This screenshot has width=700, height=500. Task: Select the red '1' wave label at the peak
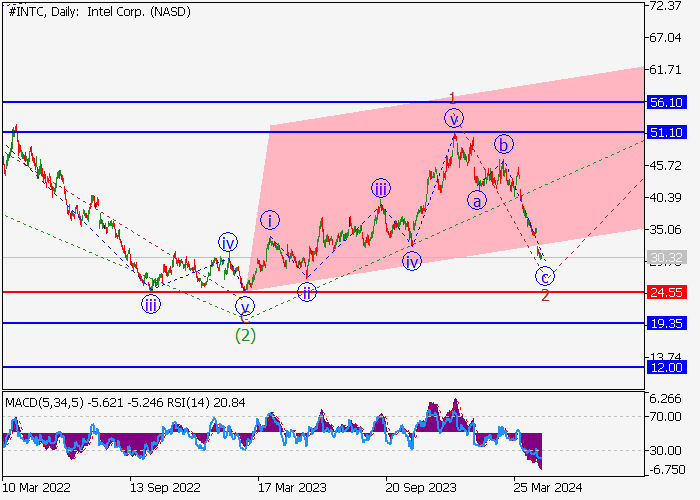(x=452, y=98)
